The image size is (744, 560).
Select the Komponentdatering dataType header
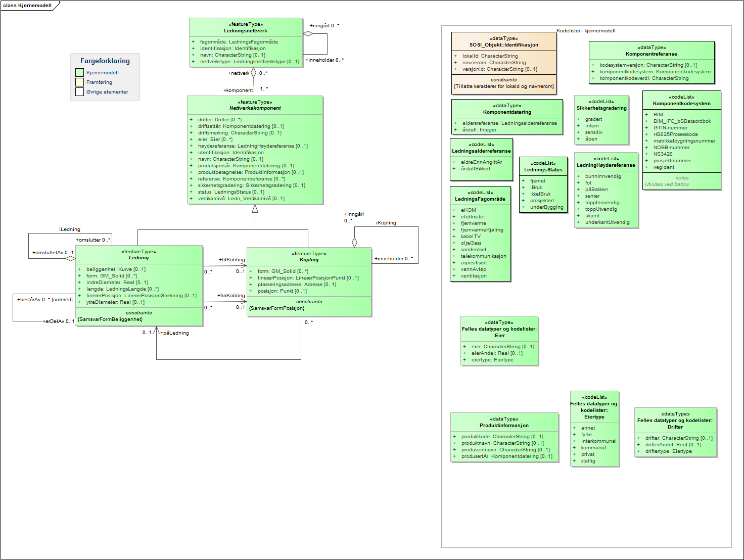pyautogui.click(x=507, y=109)
